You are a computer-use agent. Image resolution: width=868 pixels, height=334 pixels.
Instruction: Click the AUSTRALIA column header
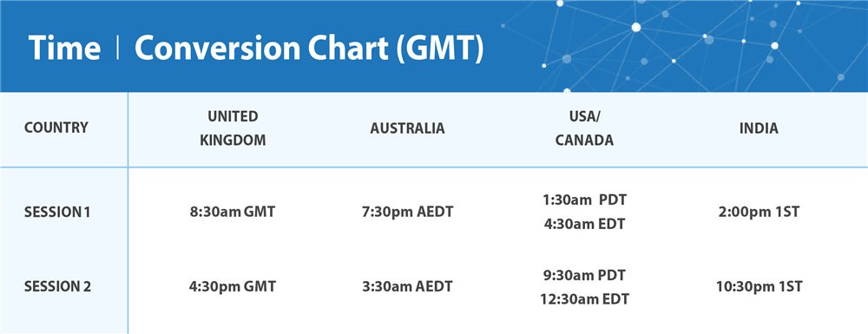point(407,128)
